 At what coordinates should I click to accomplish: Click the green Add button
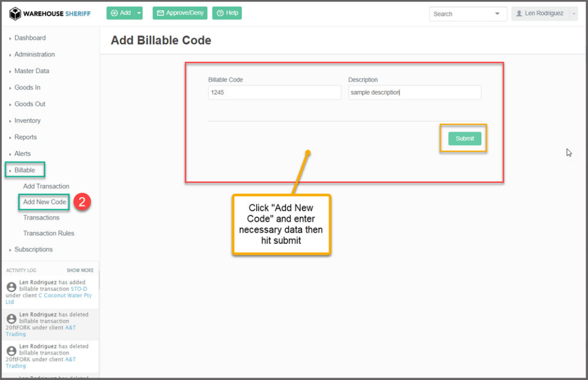[x=121, y=13]
